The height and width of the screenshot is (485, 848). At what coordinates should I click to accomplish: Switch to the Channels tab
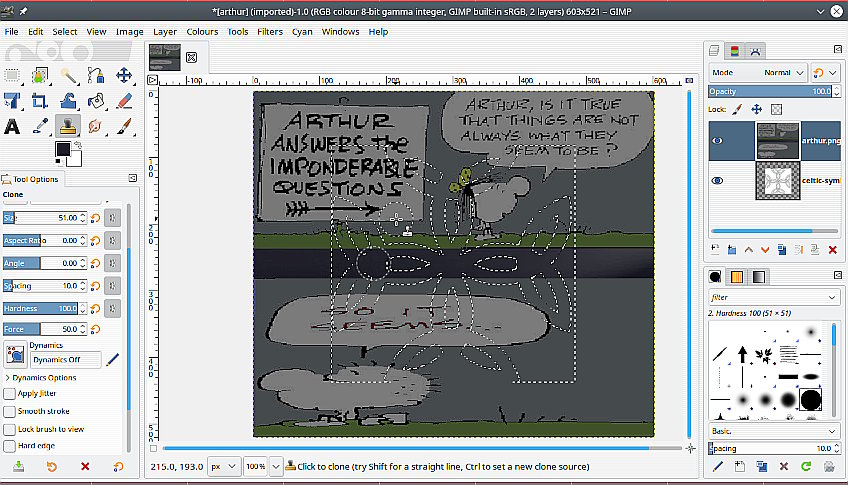pos(734,51)
